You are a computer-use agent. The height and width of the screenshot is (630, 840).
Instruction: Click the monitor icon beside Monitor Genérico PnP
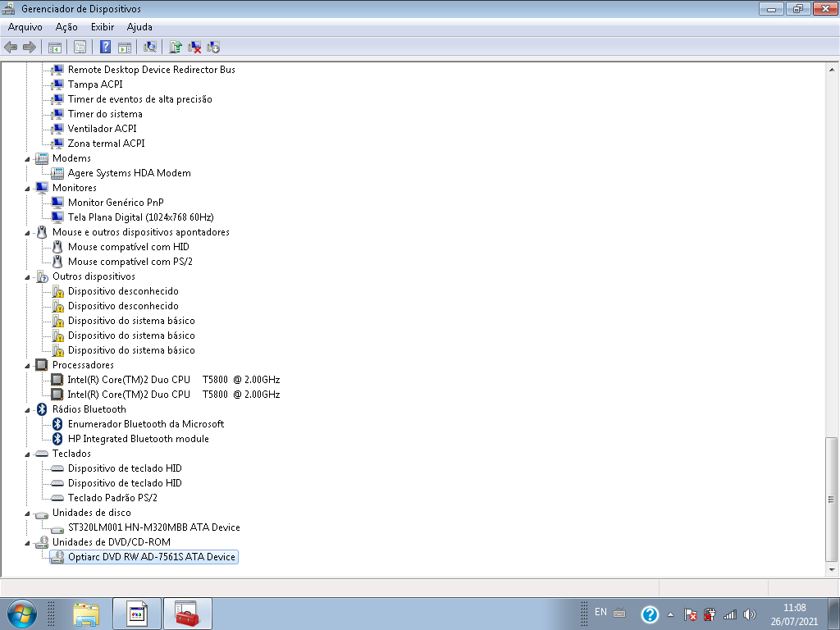(x=57, y=203)
